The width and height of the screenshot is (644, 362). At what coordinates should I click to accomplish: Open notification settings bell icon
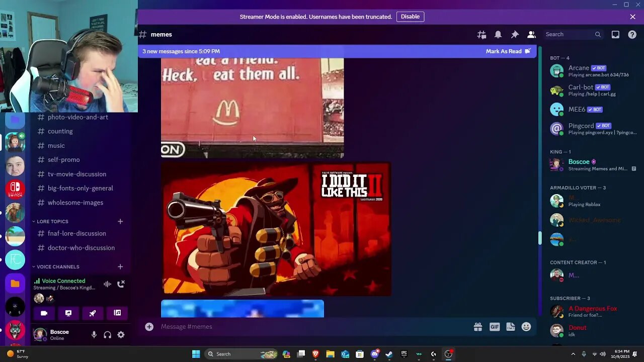(498, 35)
